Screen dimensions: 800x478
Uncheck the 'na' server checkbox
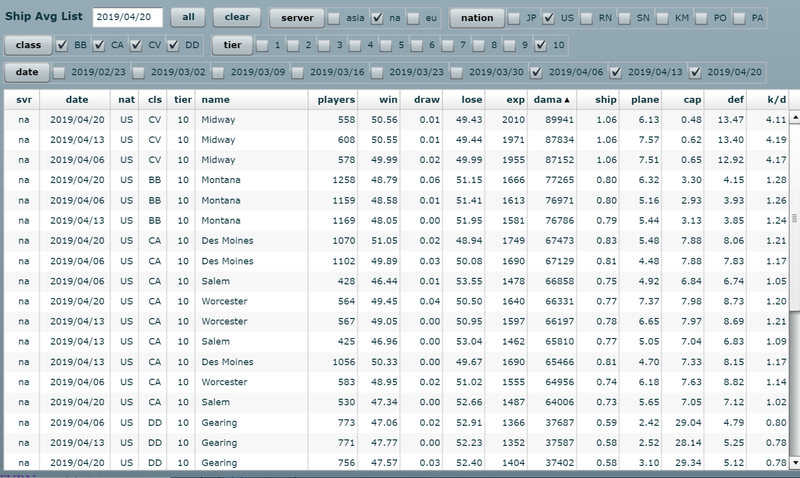(377, 19)
